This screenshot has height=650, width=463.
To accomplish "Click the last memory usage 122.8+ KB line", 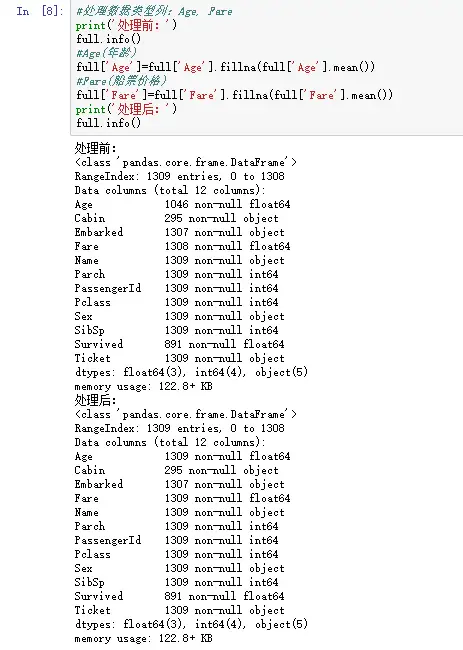I will coord(143,638).
